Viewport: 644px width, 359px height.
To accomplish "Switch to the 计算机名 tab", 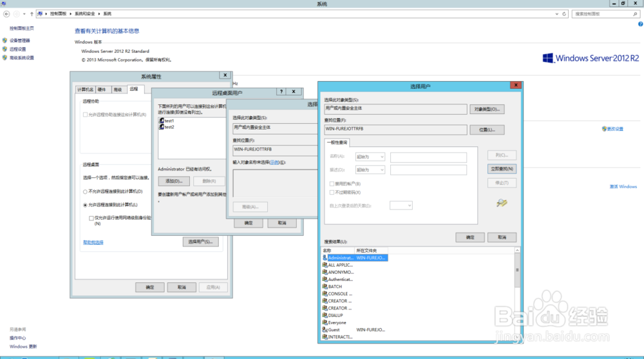I will tap(86, 90).
